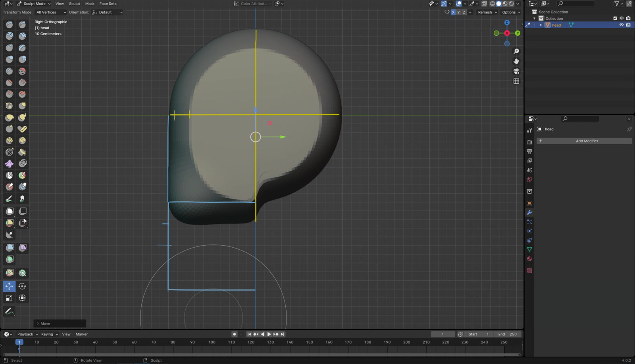Select the Rotate transform tool
Image resolution: width=635 pixels, height=364 pixels.
pos(22,286)
